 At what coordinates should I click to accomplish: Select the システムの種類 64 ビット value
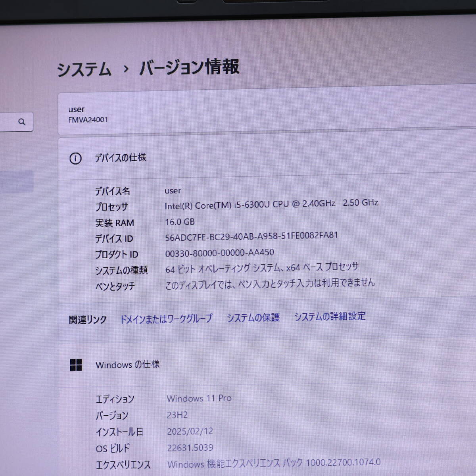(x=262, y=268)
